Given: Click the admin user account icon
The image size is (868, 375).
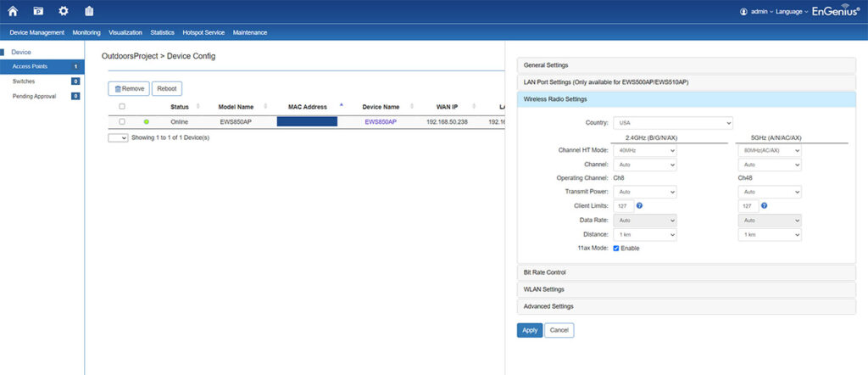Looking at the screenshot, I should [x=743, y=12].
